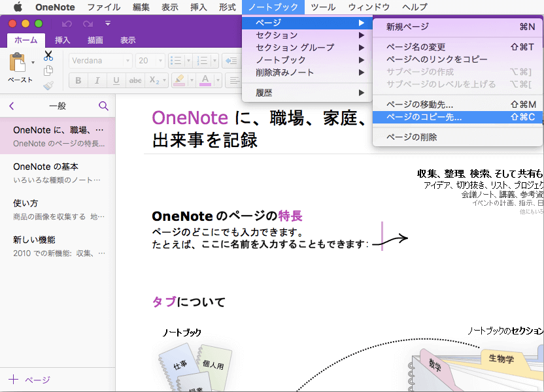The width and height of the screenshot is (544, 392).
Task: Apply bullet list formatting
Action: click(x=177, y=59)
